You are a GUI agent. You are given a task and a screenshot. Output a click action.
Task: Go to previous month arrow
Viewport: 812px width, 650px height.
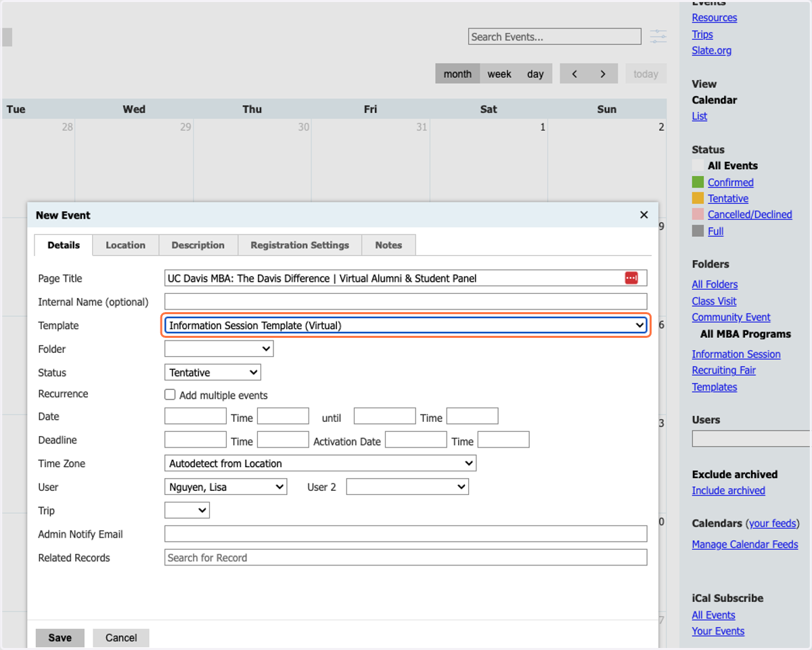click(574, 74)
